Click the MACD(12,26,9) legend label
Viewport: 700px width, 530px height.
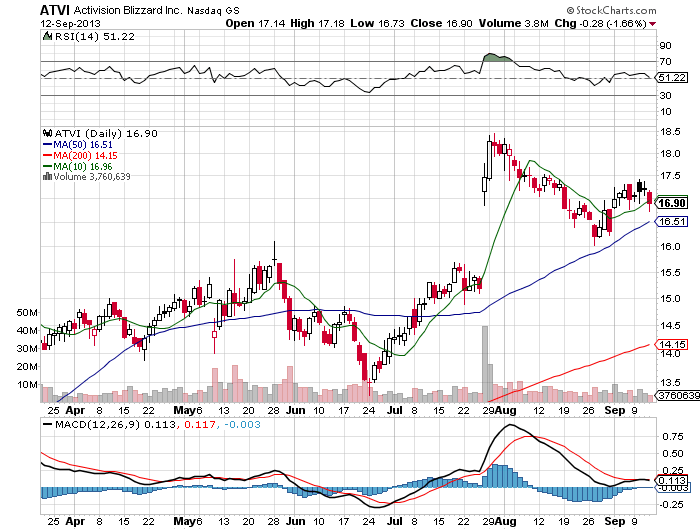(98, 424)
